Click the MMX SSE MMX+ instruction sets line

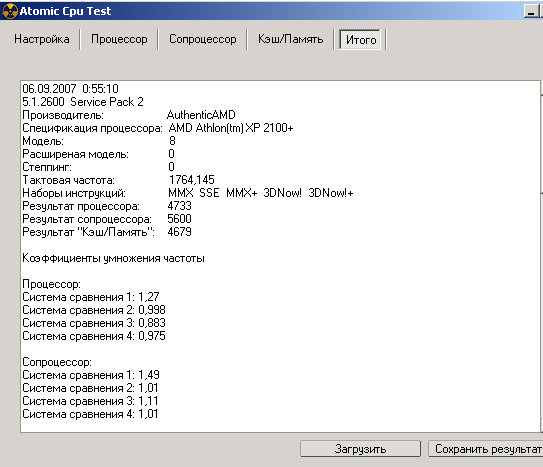[260, 193]
